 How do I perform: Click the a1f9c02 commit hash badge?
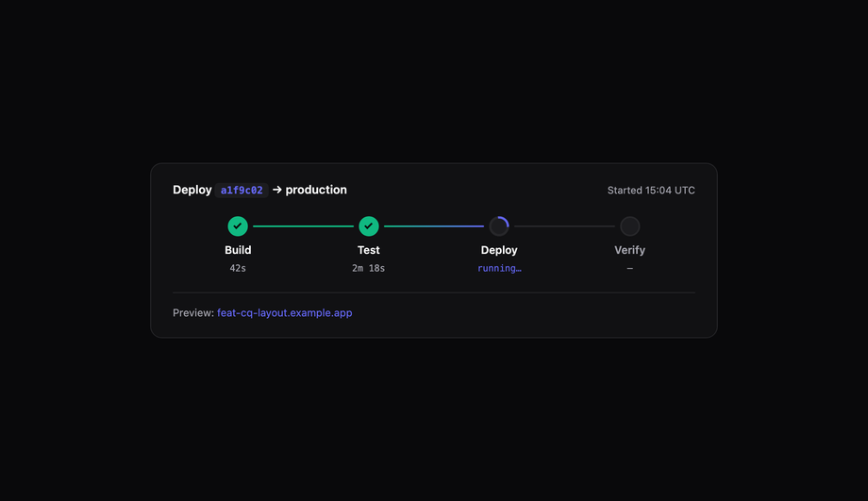pos(242,190)
